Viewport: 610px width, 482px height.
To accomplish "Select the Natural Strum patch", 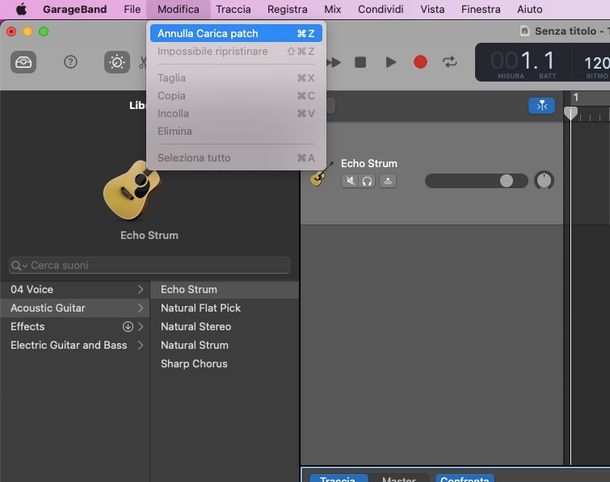I will 224,345.
